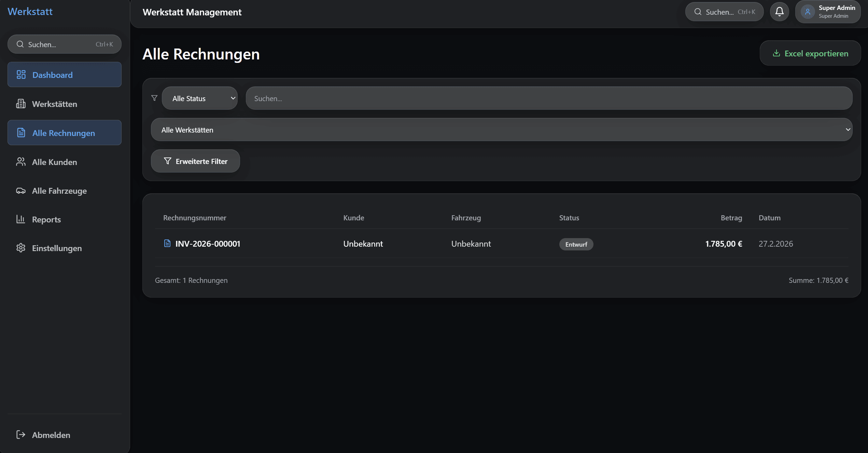Open the Alle Status dropdown

[x=200, y=98]
